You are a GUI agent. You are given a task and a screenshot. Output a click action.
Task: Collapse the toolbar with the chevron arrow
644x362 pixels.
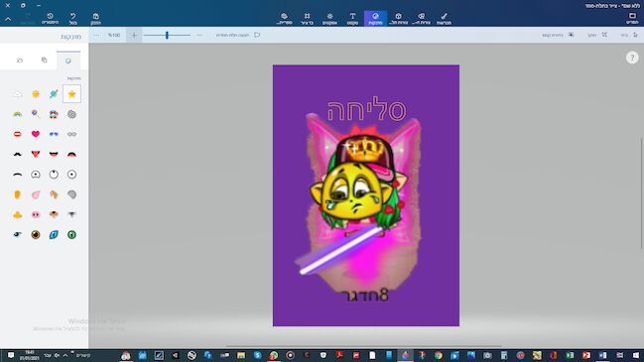[x=8, y=19]
